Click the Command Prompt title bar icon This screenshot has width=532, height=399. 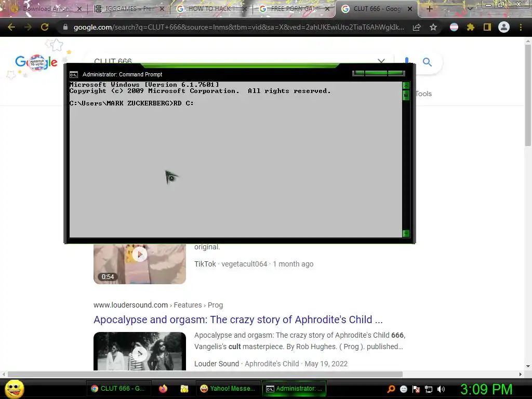pyautogui.click(x=74, y=75)
